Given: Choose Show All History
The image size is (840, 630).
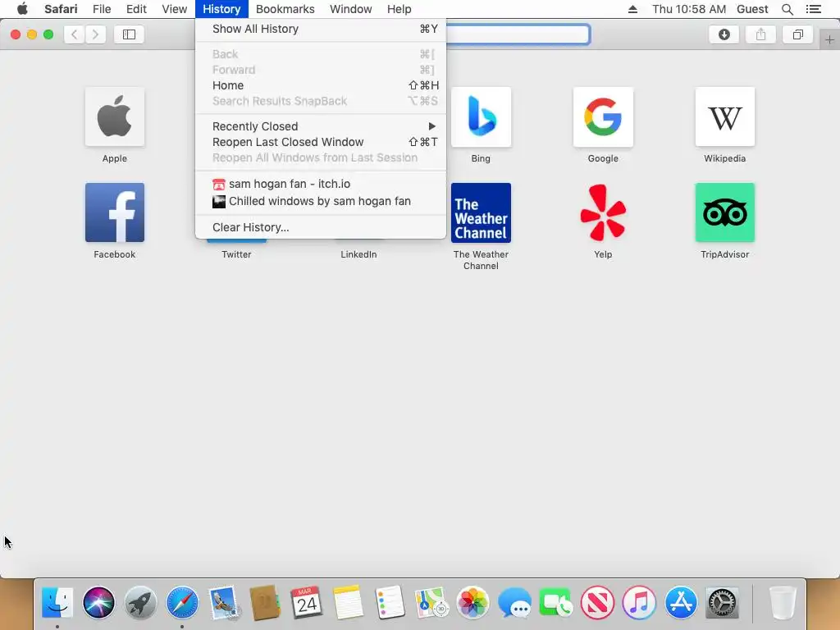Looking at the screenshot, I should click(x=321, y=29).
